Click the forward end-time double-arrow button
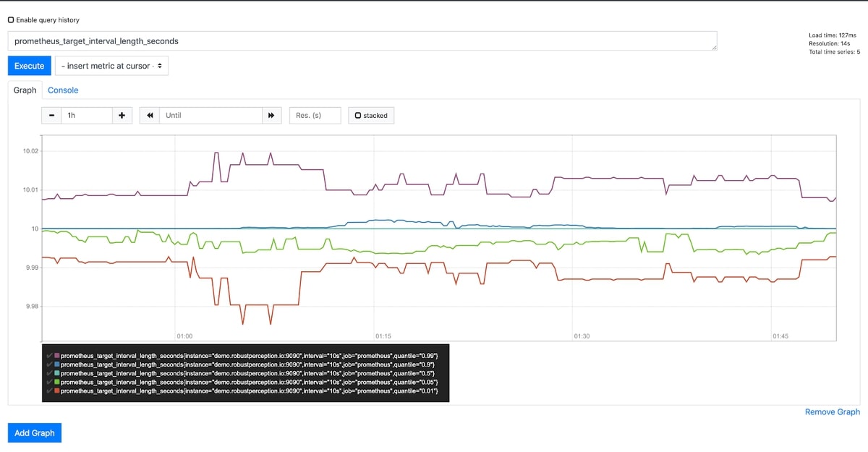The image size is (868, 452). pos(271,116)
